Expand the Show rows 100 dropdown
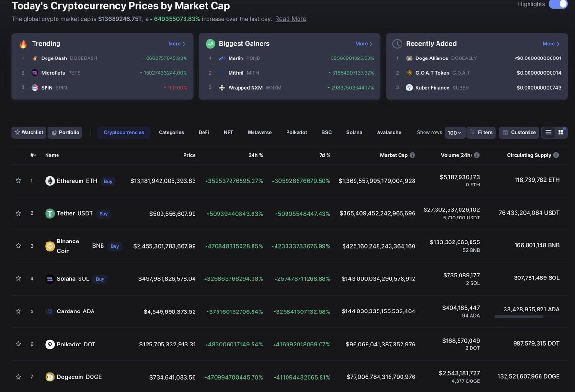This screenshot has width=575, height=392. pyautogui.click(x=455, y=133)
